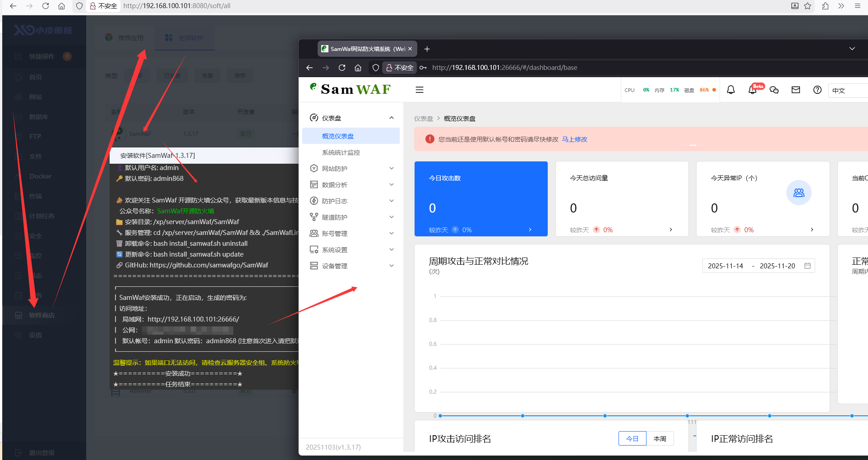The image size is (868, 460).
Task: Open the WeChat icon in header
Action: point(774,90)
